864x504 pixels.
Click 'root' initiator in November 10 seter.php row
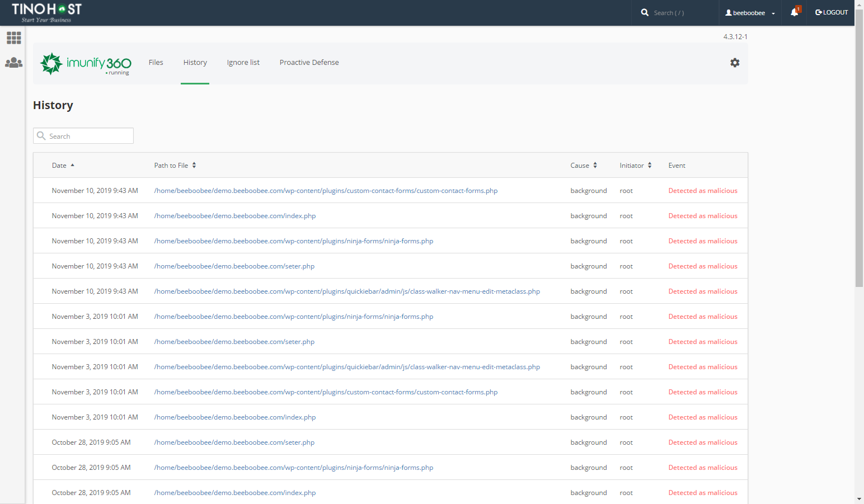pos(626,266)
